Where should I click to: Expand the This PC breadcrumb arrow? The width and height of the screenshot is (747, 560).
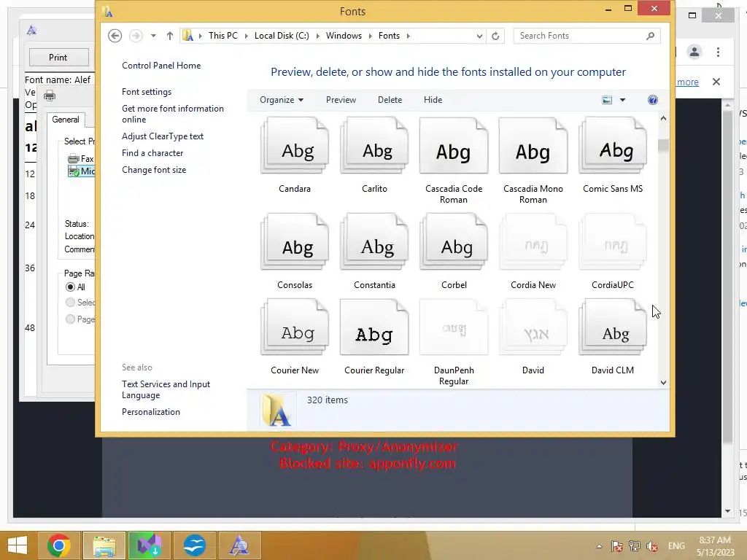coord(247,36)
